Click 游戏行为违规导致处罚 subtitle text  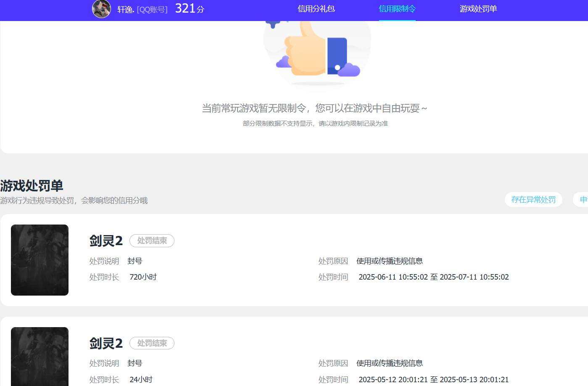pos(74,201)
